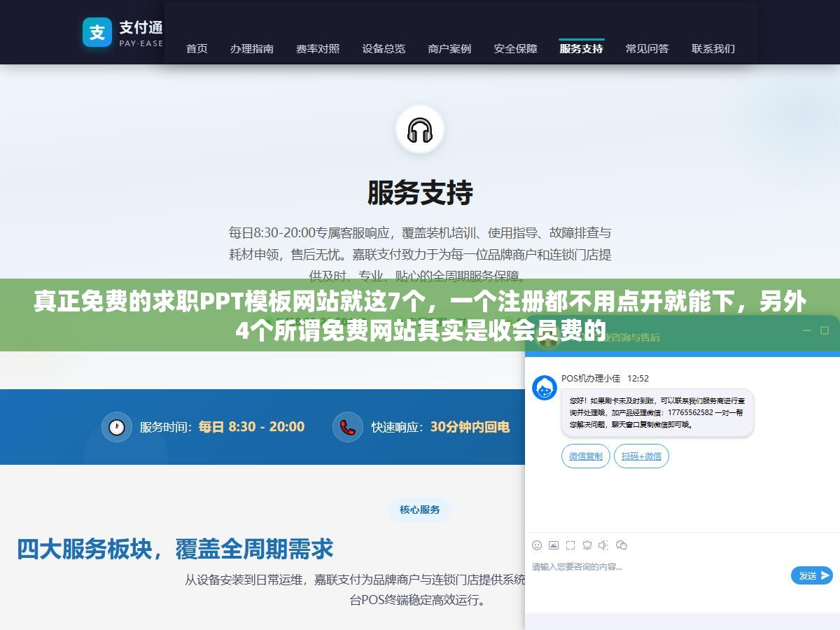Viewport: 840px width, 630px height.
Task: Click the 扫码+微信 button in chat
Action: pos(642,456)
